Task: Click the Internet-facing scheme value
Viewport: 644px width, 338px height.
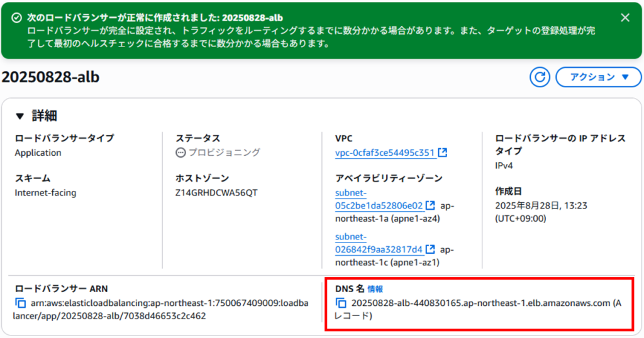Action: click(45, 193)
